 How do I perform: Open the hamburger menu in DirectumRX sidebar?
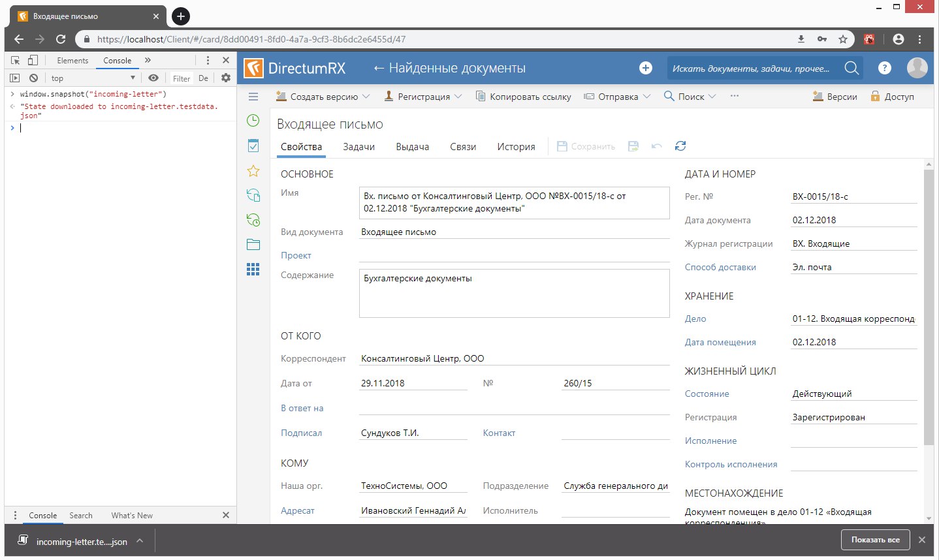(253, 97)
